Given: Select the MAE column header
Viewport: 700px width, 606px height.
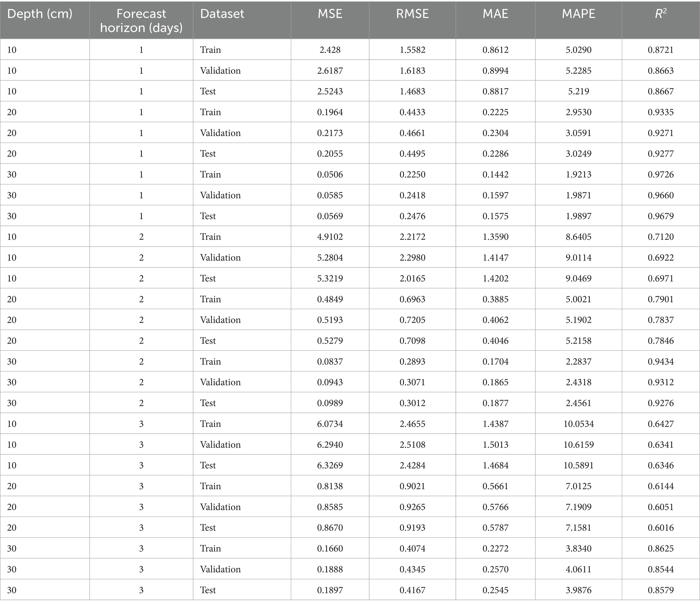Looking at the screenshot, I should pyautogui.click(x=495, y=14).
